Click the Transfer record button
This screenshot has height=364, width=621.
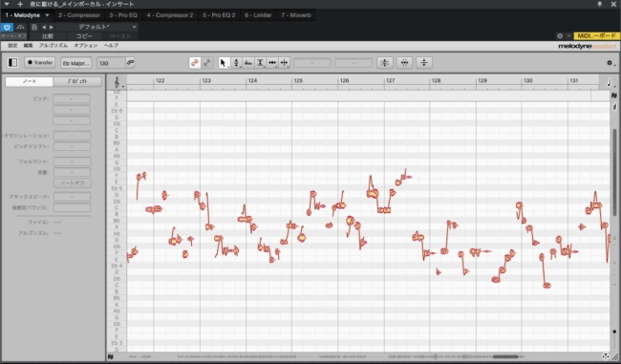[x=40, y=63]
